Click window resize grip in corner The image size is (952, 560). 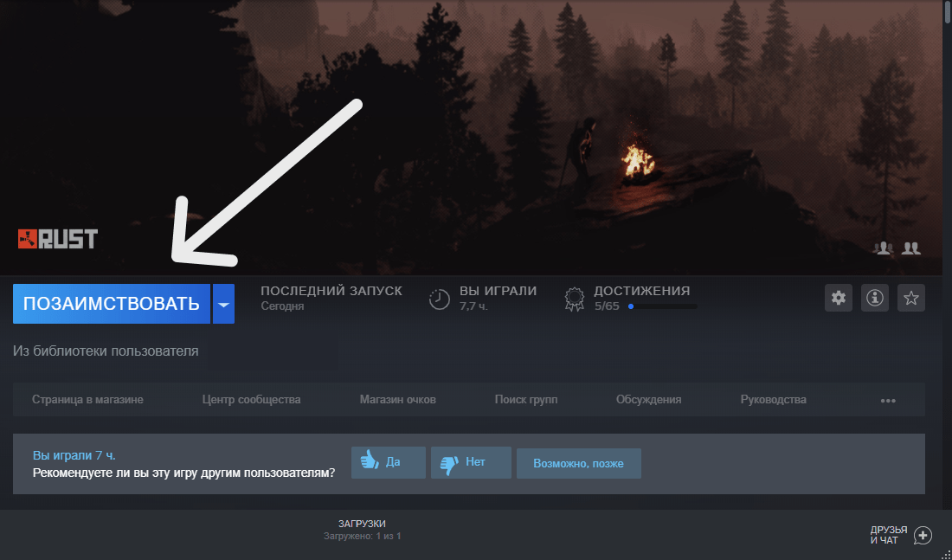point(946,554)
